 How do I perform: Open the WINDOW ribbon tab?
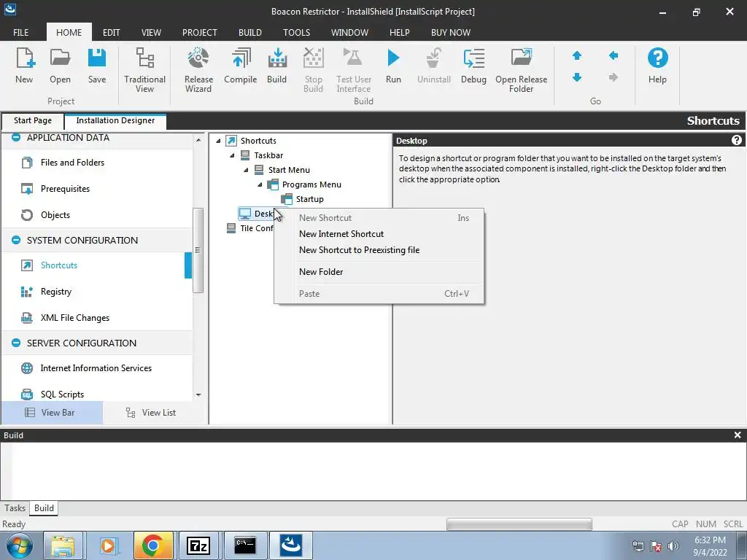349,32
